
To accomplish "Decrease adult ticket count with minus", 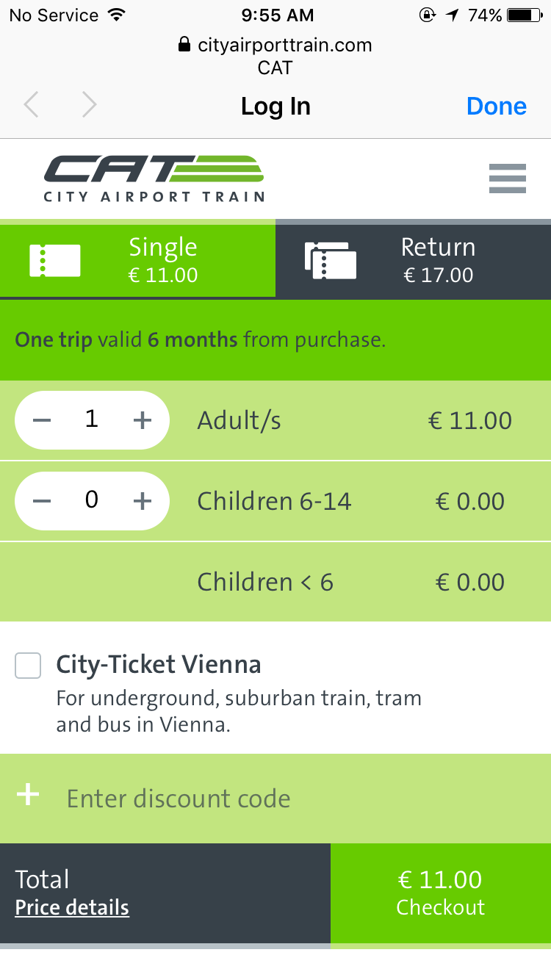I will point(43,420).
